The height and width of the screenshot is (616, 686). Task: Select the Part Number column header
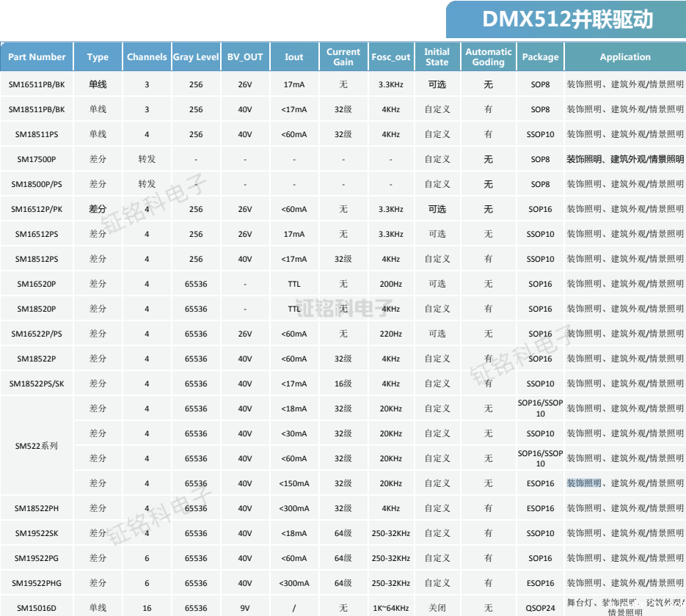36,56
